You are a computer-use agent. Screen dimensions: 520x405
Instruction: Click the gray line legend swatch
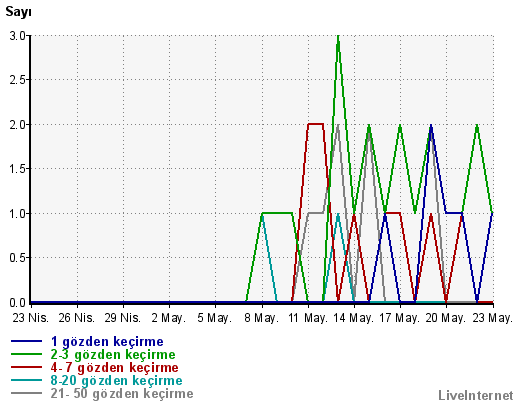(27, 393)
